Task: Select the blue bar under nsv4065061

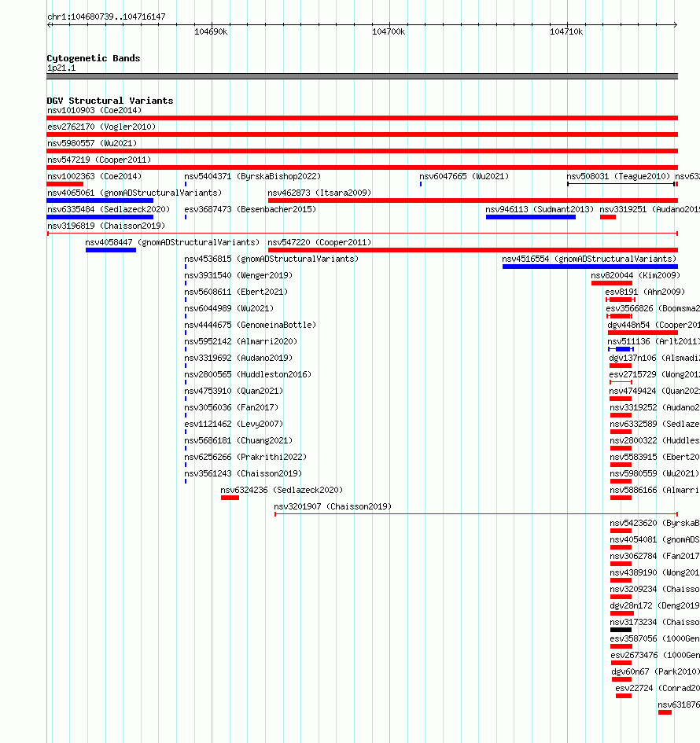Action: click(100, 200)
